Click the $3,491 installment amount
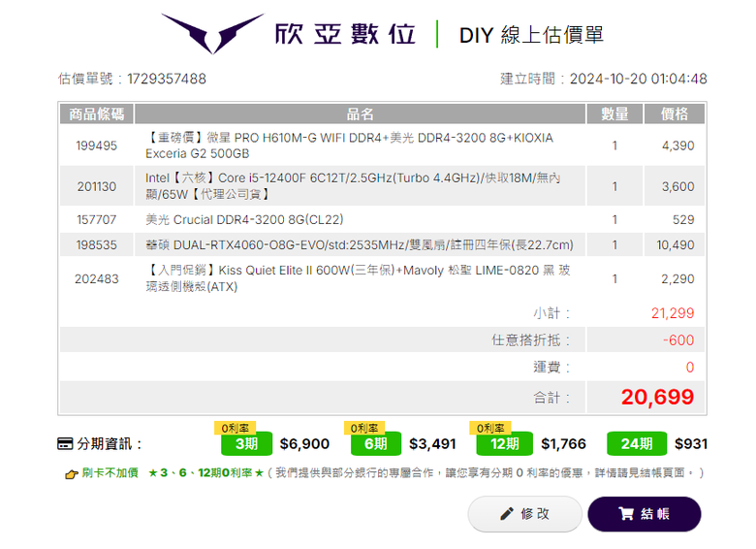This screenshot has height=549, width=756. [432, 444]
